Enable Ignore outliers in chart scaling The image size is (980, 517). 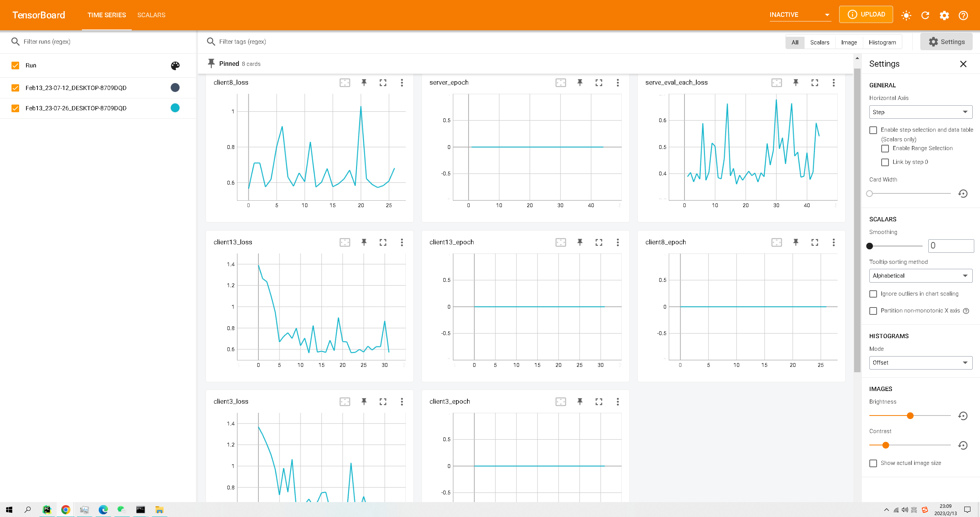point(873,294)
